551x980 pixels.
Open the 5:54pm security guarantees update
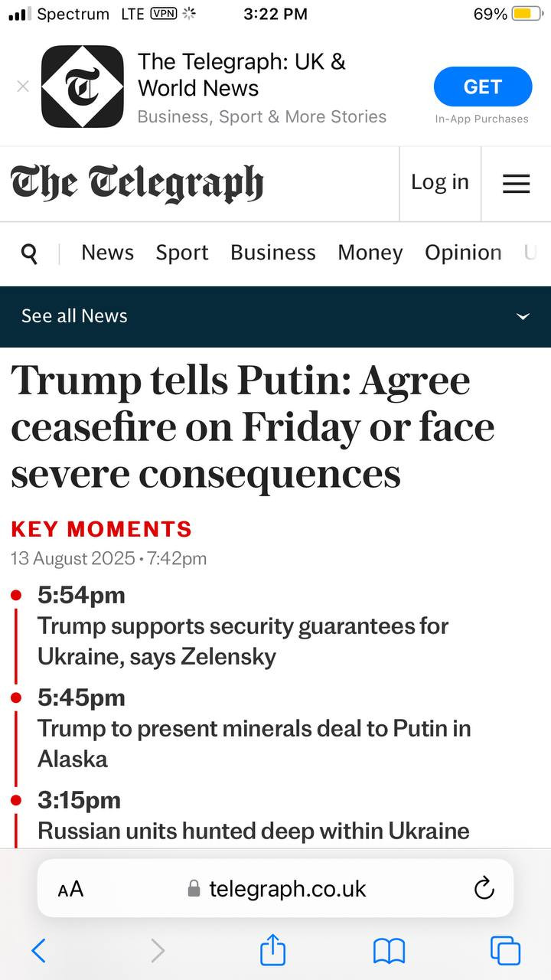coord(243,641)
